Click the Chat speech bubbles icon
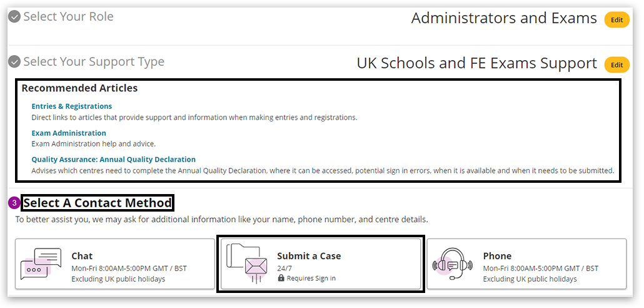The image size is (644, 308). [x=41, y=264]
